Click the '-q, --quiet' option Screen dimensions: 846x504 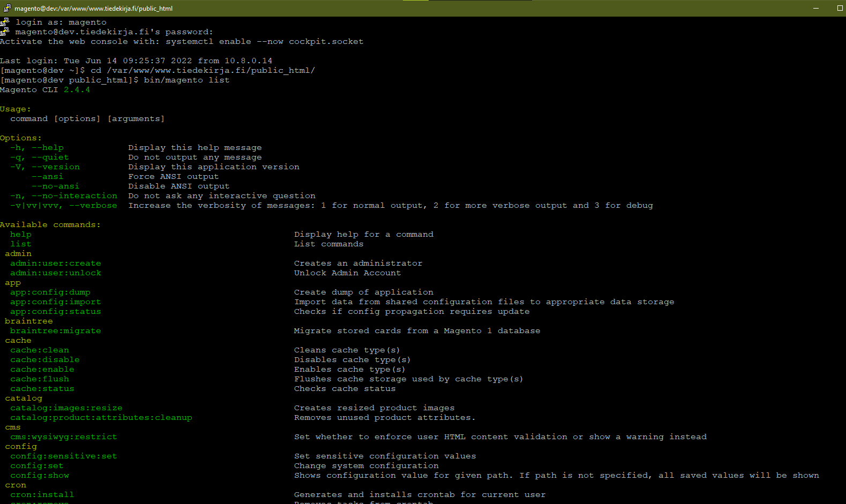(40, 157)
